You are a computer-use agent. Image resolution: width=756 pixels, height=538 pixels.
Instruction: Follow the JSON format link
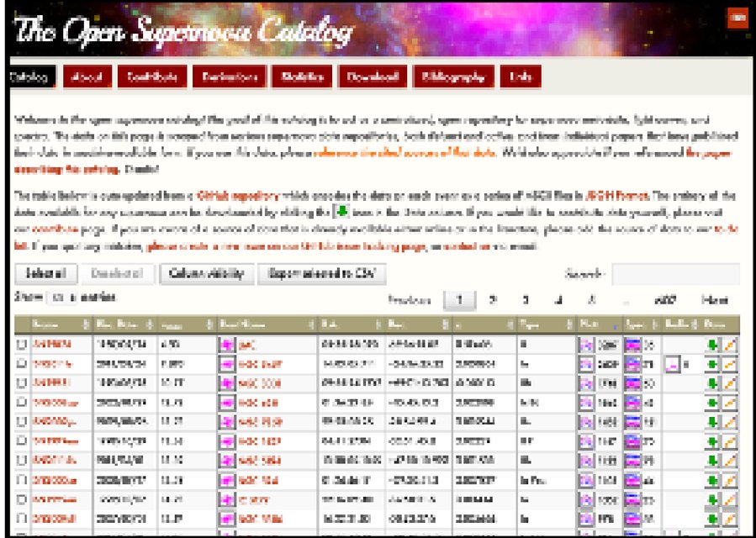tap(616, 196)
